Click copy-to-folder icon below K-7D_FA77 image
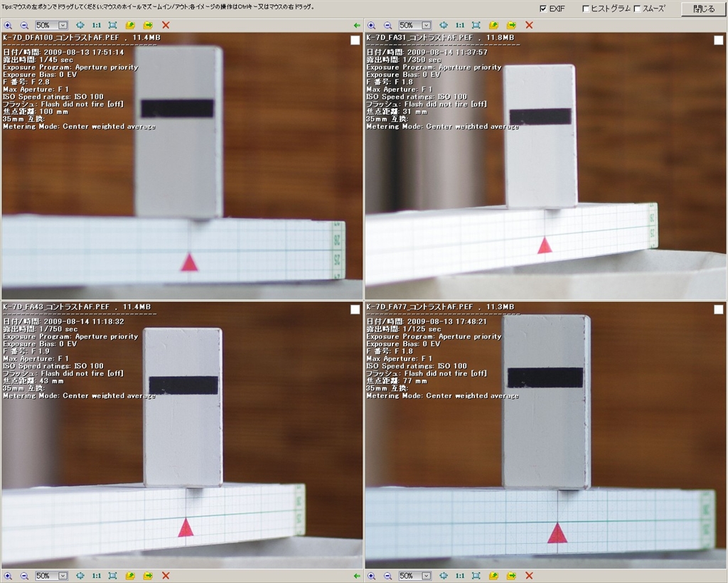This screenshot has width=728, height=583. coord(493,576)
